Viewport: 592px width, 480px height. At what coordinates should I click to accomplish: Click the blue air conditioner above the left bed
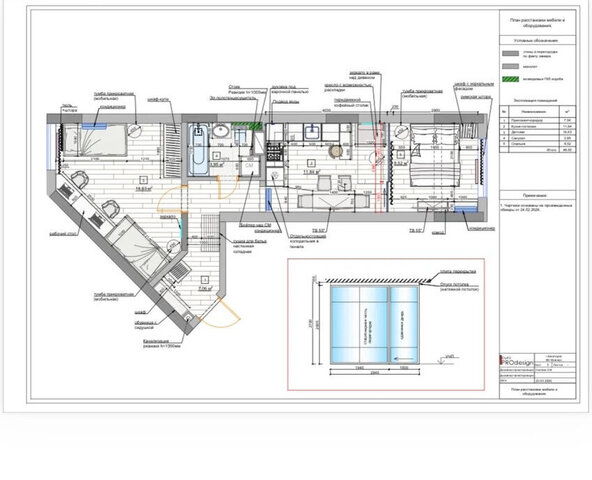pos(94,127)
